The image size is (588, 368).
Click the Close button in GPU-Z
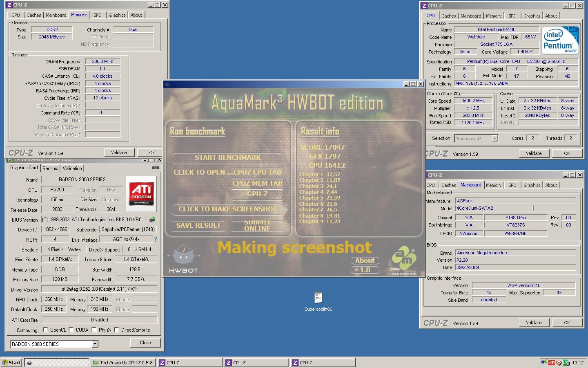coord(145,343)
